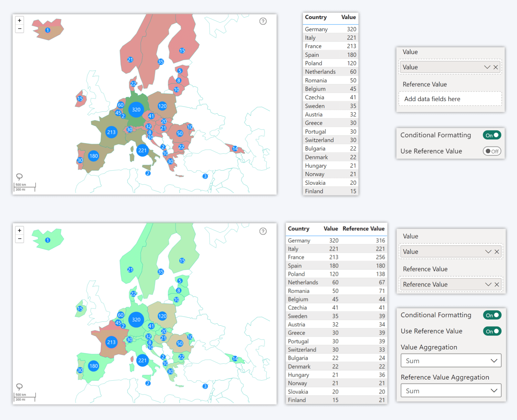Zoom in on the bottom map
Viewport: 517px width, 420px height.
[x=20, y=230]
